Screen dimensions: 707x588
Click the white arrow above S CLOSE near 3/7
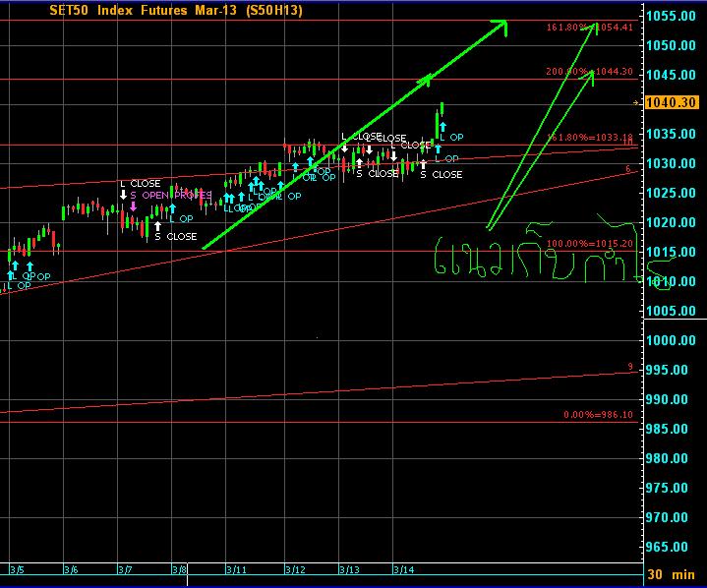156,227
